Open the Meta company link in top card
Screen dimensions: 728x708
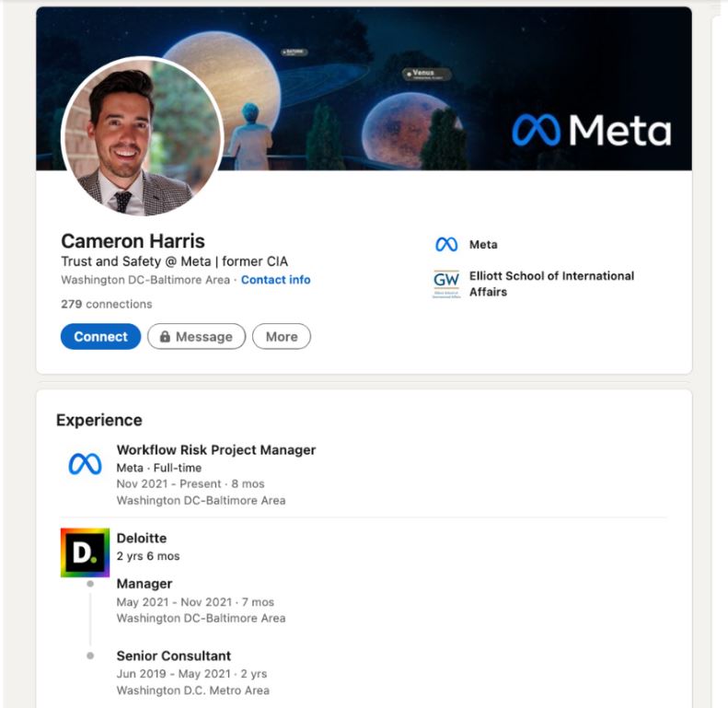click(x=483, y=245)
